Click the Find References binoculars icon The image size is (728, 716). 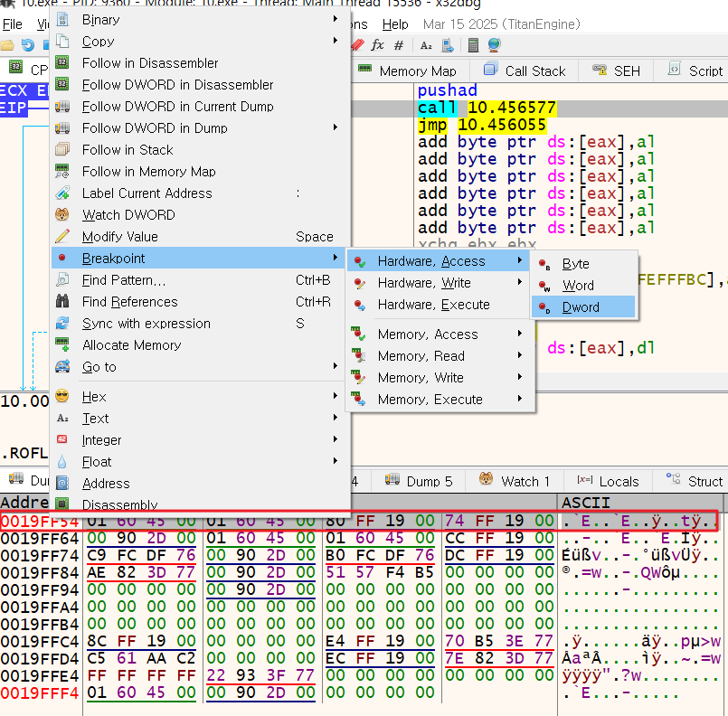tap(62, 301)
